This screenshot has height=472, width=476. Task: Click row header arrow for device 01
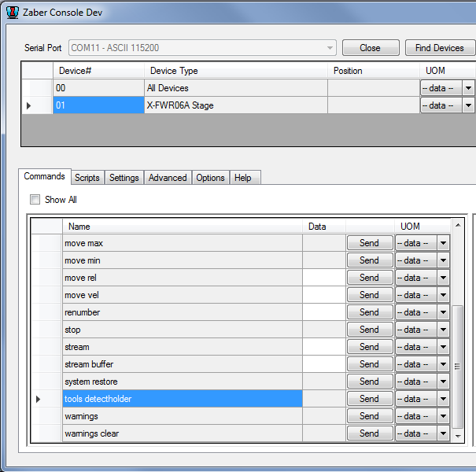pos(28,105)
